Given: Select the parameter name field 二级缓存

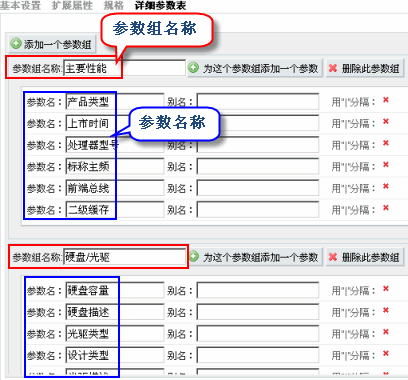Looking at the screenshot, I should click(x=115, y=210).
